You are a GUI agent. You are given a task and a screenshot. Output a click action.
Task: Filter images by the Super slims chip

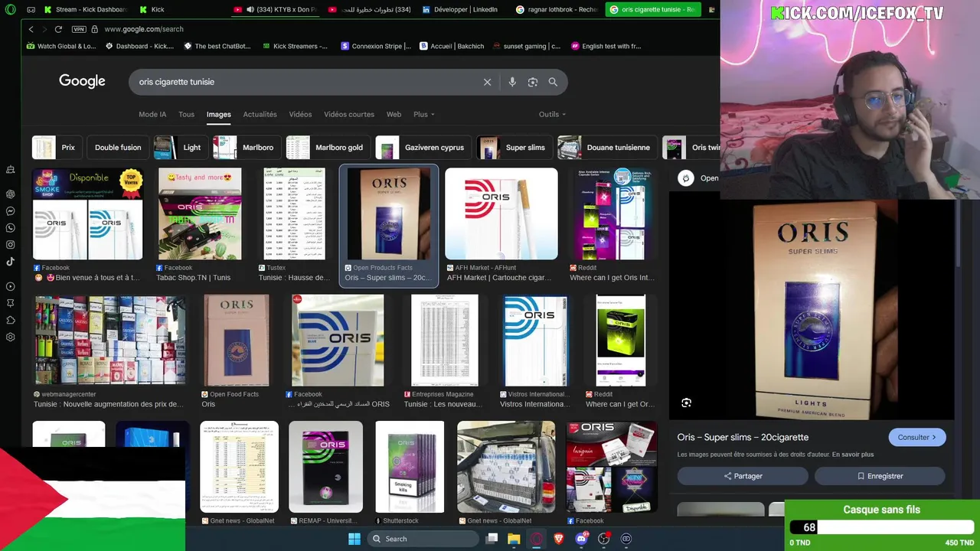[514, 148]
